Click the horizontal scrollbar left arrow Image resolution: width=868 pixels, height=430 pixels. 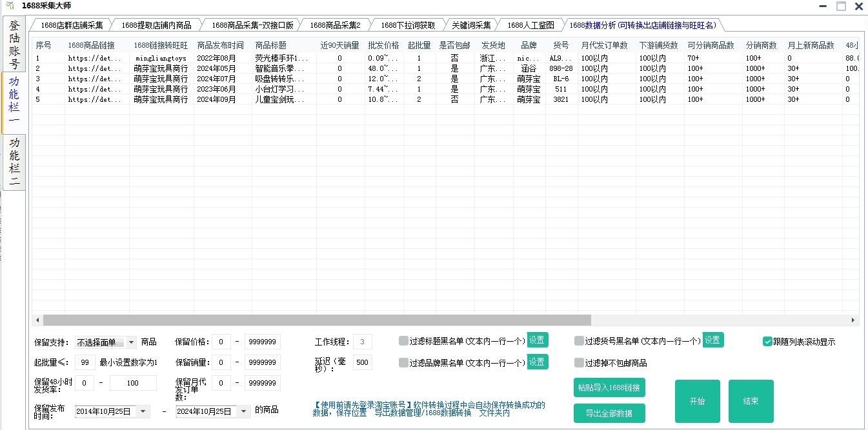point(37,320)
